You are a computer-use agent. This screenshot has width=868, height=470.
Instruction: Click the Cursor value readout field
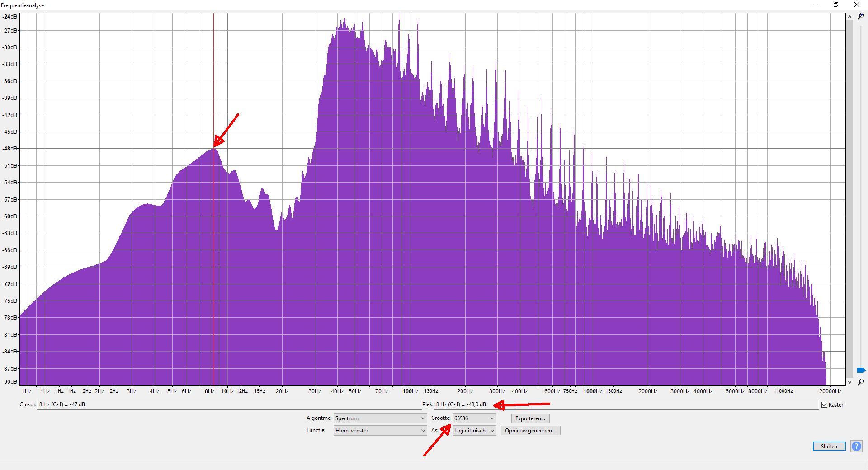[229, 404]
